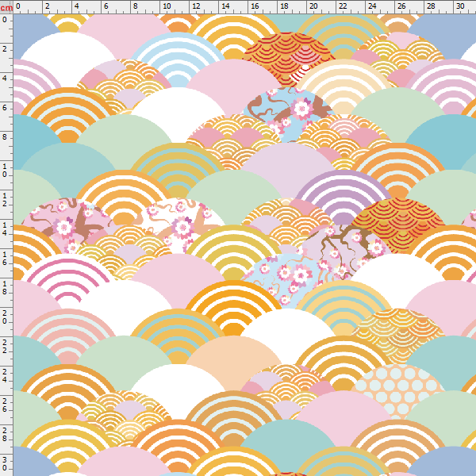Click the 8 mark on the vertical ruler
Screen dimensions: 476x476
click(x=5, y=137)
